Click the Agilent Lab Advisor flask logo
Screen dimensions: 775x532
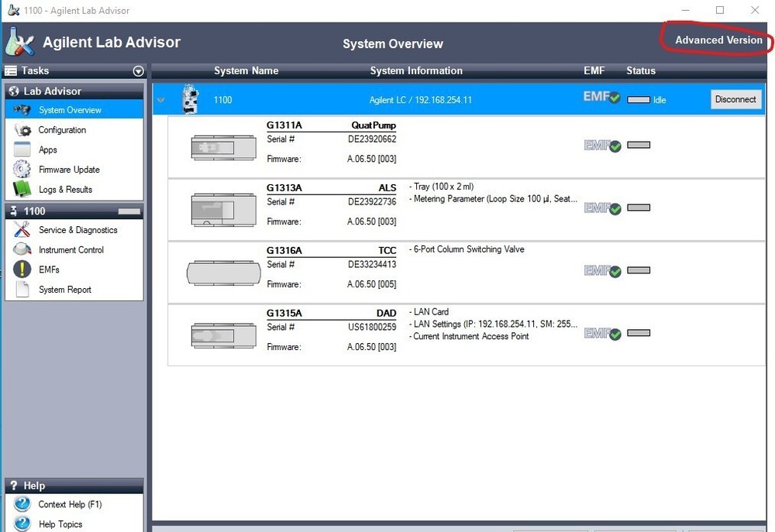20,42
